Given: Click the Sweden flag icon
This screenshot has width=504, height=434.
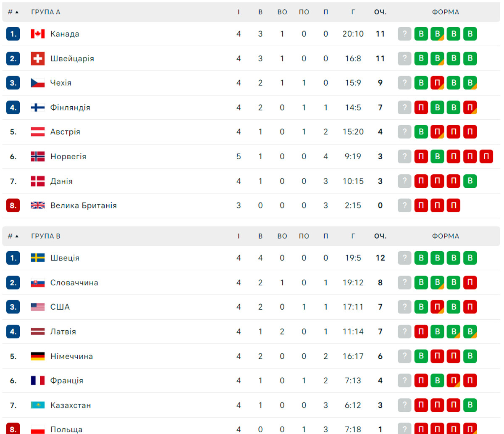Looking at the screenshot, I should [x=38, y=258].
